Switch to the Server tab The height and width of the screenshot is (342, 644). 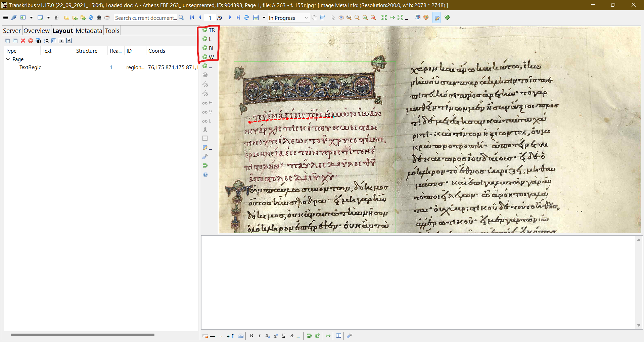pyautogui.click(x=12, y=31)
